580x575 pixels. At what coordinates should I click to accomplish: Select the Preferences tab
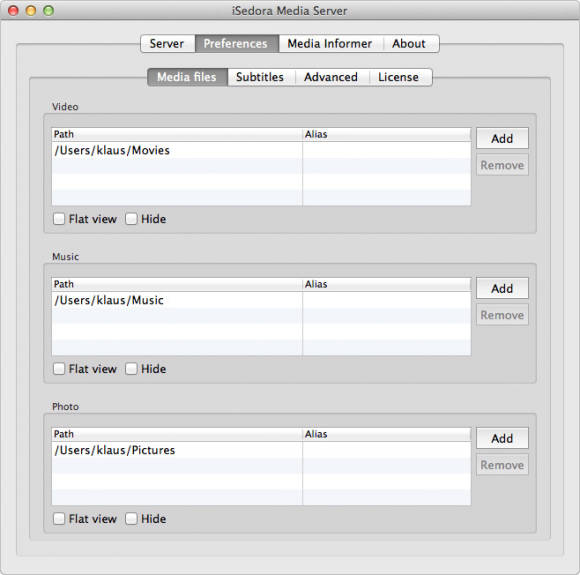tap(237, 44)
